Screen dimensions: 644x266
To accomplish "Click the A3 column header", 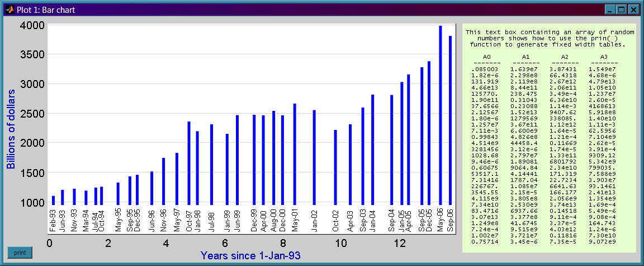I will point(604,57).
